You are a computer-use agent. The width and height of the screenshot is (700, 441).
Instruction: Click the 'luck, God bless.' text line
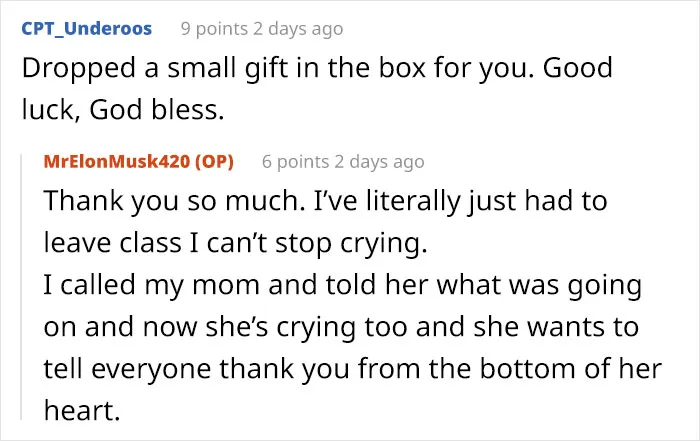[123, 109]
